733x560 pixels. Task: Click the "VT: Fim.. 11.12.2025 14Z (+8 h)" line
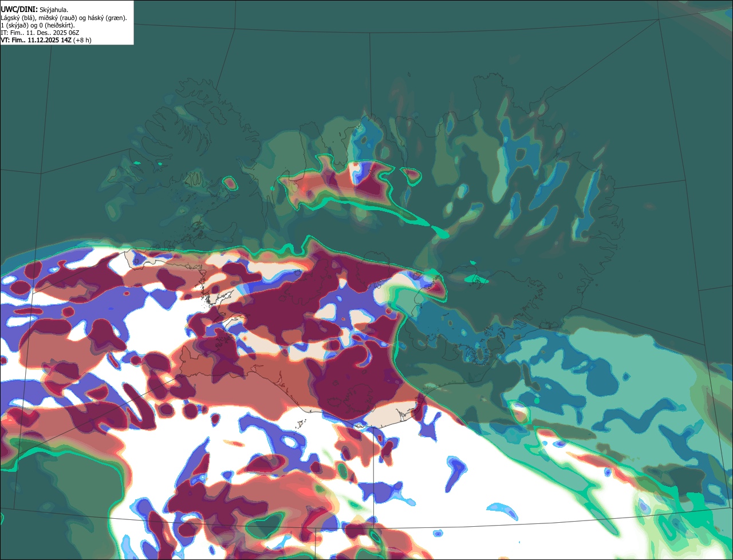click(46, 40)
